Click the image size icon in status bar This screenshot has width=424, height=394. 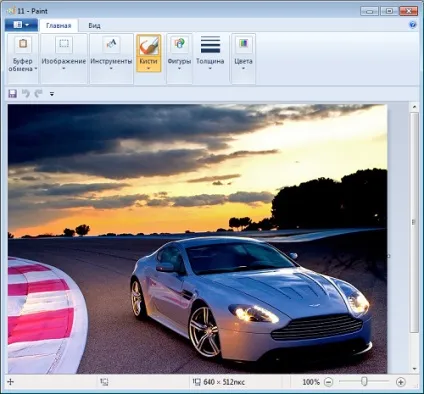197,382
